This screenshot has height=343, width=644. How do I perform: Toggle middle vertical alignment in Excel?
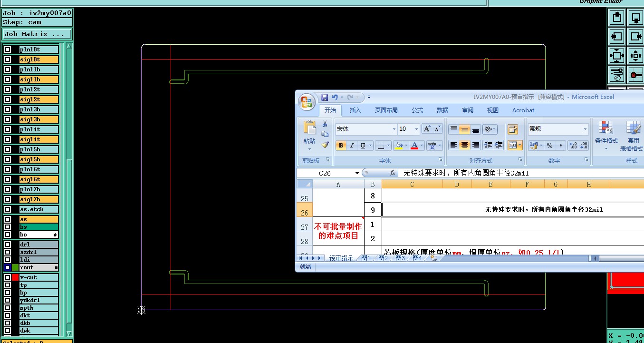pos(465,129)
